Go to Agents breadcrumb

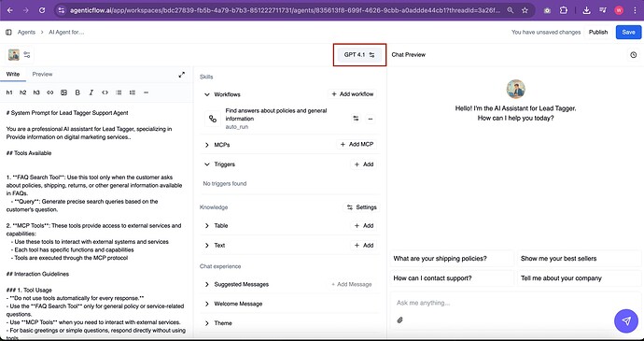click(x=26, y=32)
